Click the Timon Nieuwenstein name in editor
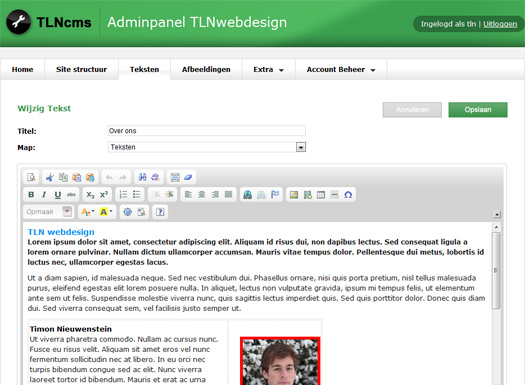525x385 pixels. (71, 329)
